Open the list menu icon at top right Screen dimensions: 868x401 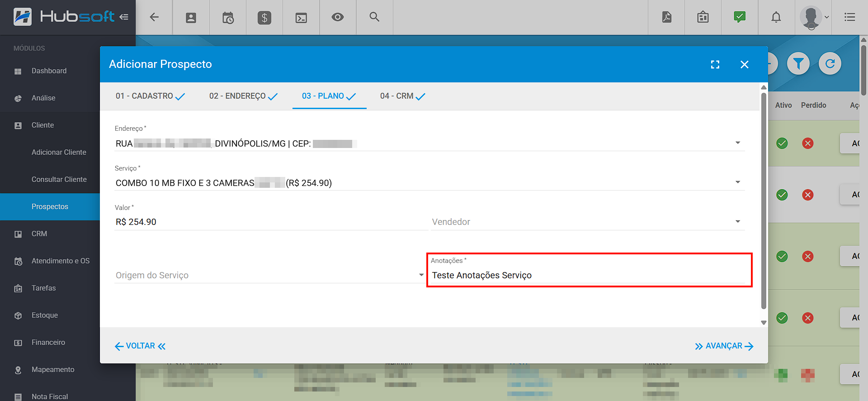pos(850,17)
